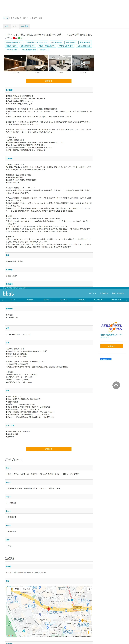Select 完全週休2日 tag

71,43
